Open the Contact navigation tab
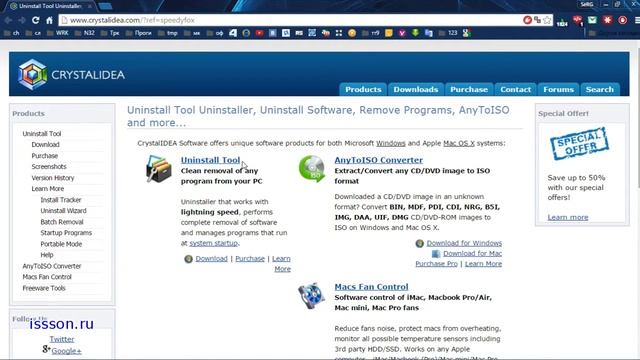 (516, 89)
